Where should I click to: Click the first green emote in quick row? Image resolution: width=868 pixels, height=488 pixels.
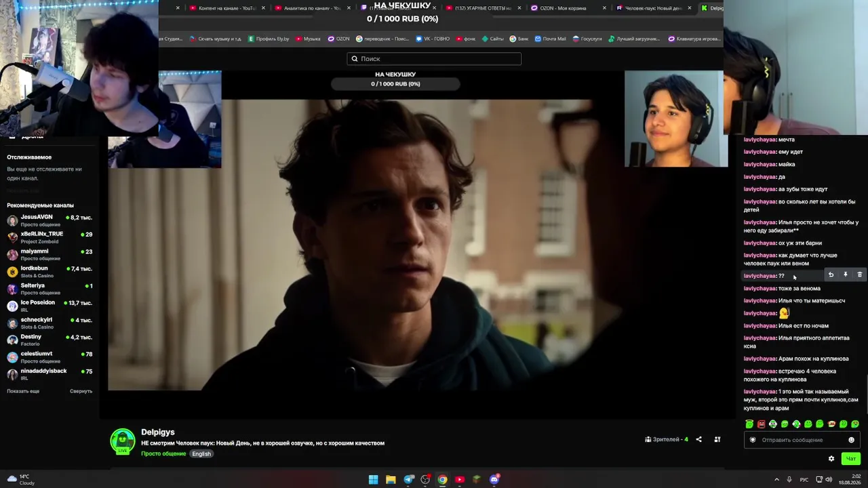[749, 424]
